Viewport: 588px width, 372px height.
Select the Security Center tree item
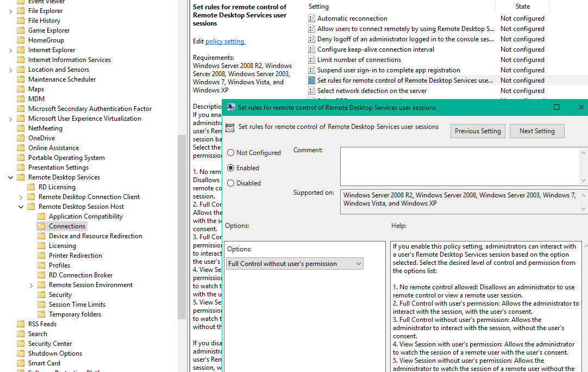[50, 344]
